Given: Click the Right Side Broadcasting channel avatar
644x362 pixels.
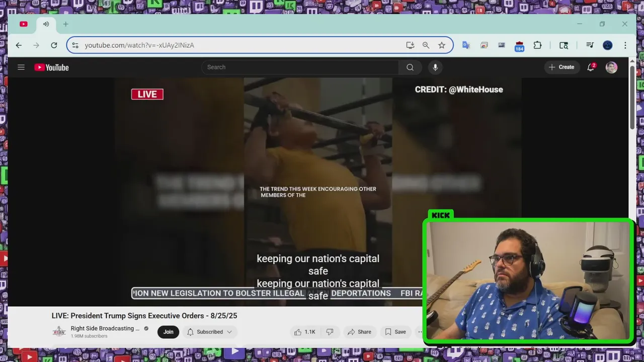Looking at the screenshot, I should pos(59,332).
